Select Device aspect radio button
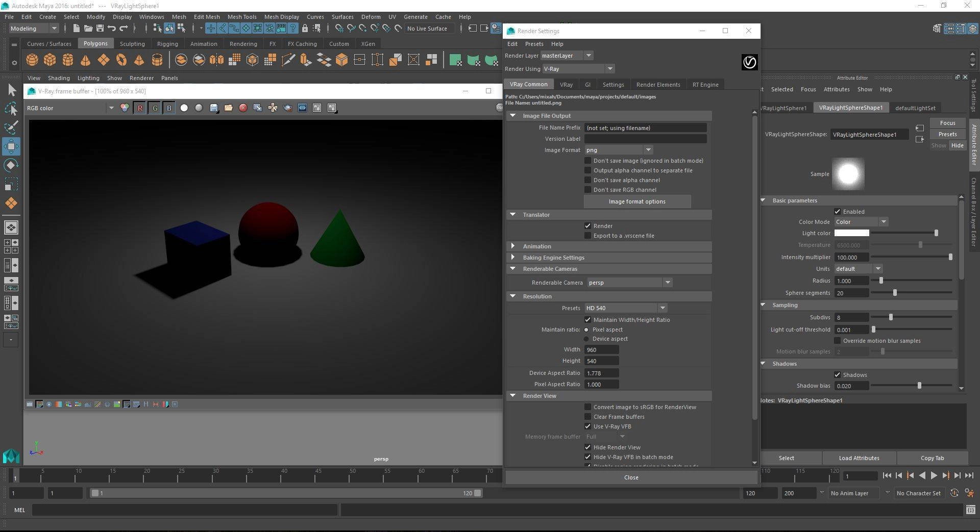This screenshot has height=532, width=980. pyautogui.click(x=586, y=339)
